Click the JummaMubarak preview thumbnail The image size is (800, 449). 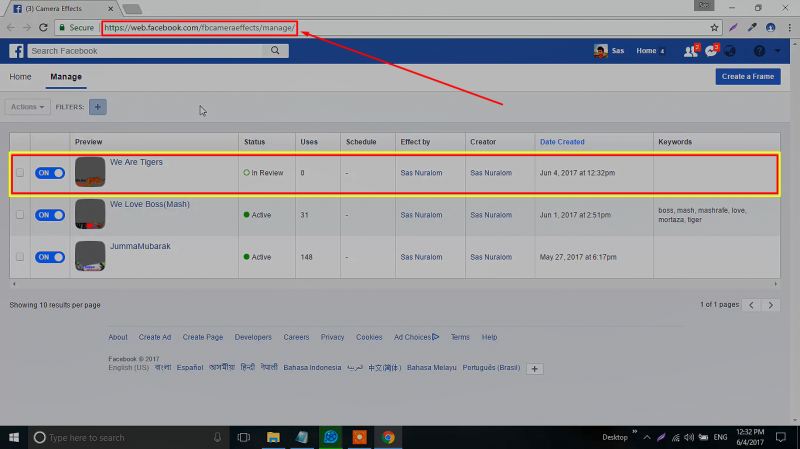(90, 256)
